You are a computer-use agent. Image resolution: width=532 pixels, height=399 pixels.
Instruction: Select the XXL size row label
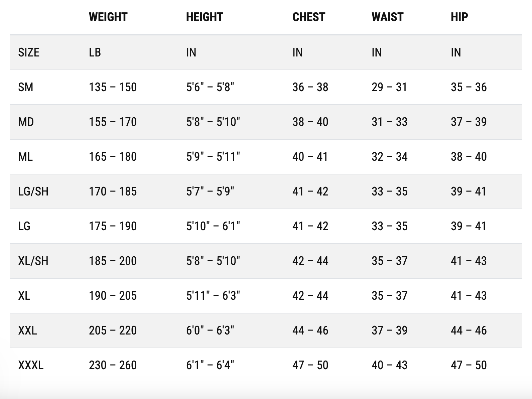click(x=27, y=330)
